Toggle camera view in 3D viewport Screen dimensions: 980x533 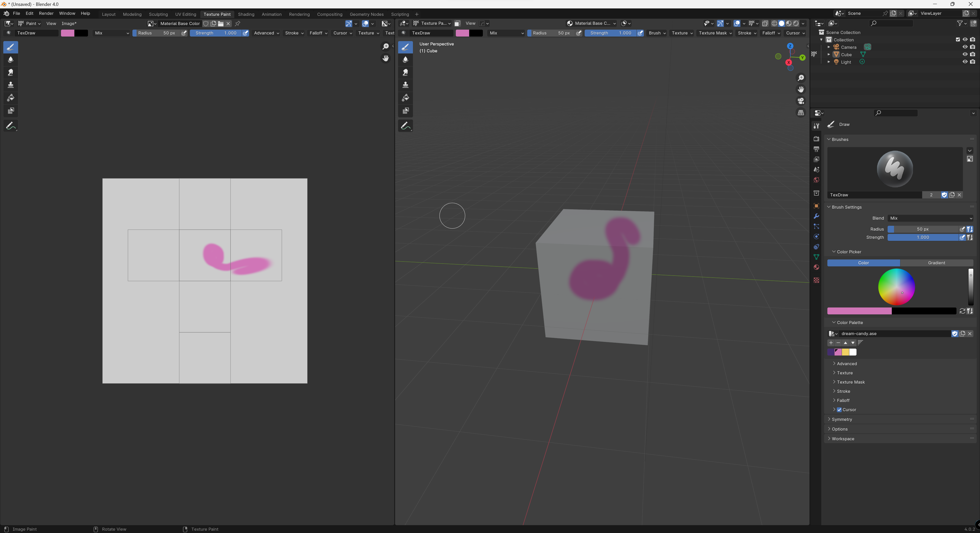801,101
